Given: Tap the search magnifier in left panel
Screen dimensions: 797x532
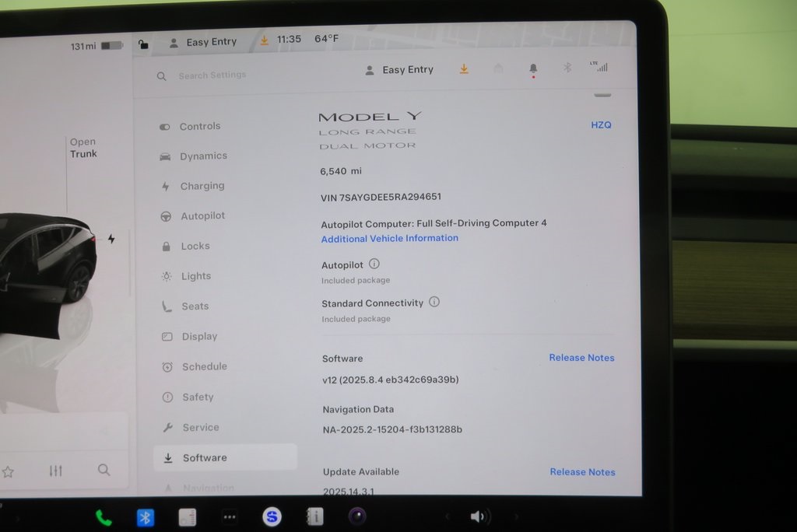Looking at the screenshot, I should pos(104,470).
